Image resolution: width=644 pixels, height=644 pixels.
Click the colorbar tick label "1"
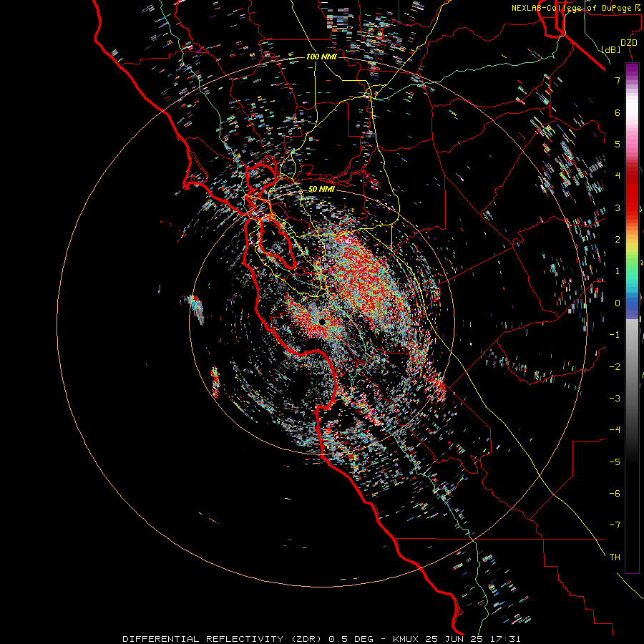point(618,271)
